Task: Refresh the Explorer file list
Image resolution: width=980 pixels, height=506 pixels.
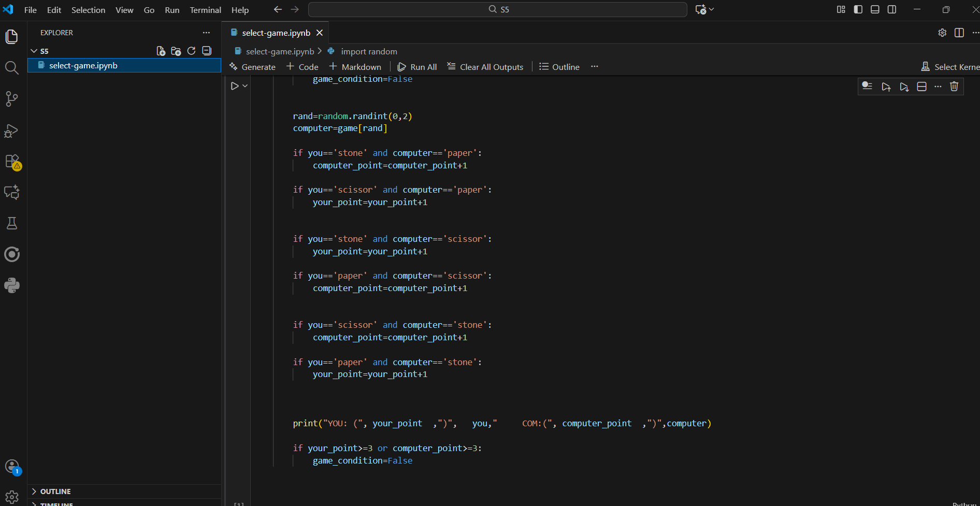Action: (191, 51)
